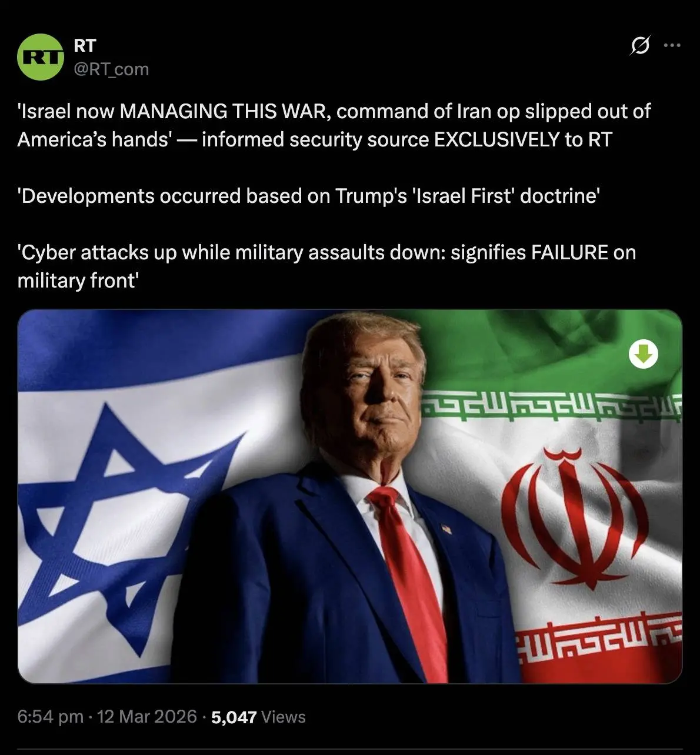Viewport: 700px width, 755px height.
Task: Open the three-dot more options menu
Action: point(672,45)
